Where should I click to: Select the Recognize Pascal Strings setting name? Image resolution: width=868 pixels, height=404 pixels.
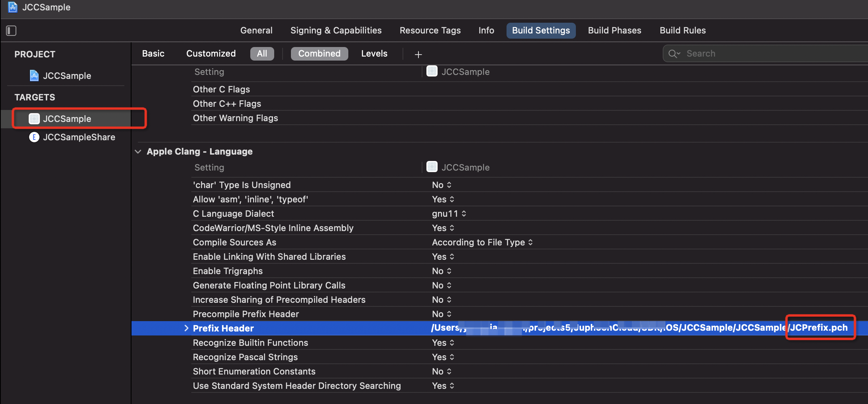coord(245,357)
